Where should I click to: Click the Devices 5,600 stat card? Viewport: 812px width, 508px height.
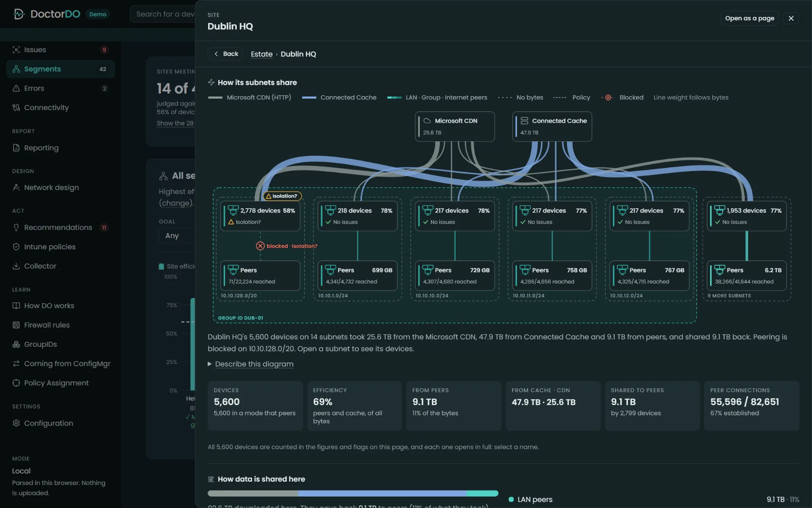(255, 406)
